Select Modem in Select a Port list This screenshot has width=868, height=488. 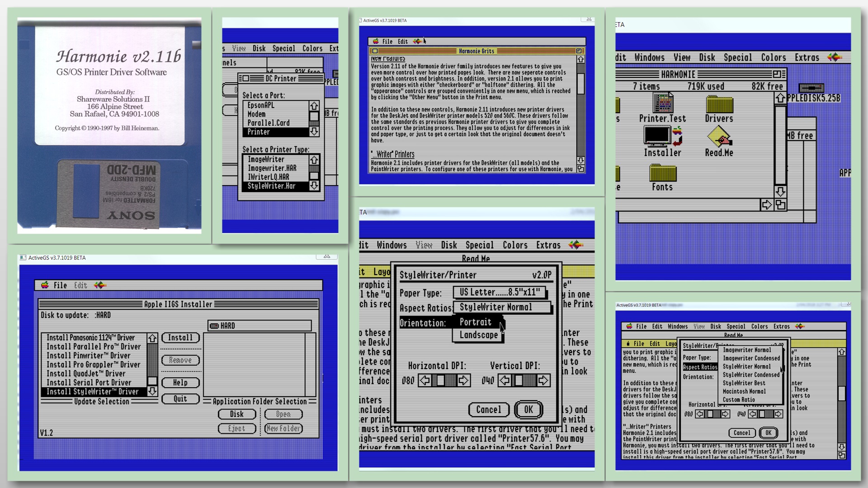click(x=276, y=114)
